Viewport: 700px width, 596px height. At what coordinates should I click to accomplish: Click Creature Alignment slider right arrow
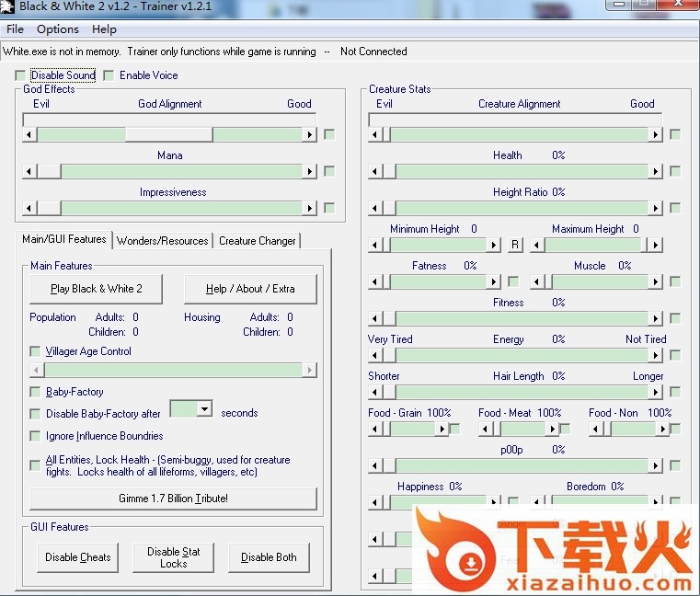[655, 134]
